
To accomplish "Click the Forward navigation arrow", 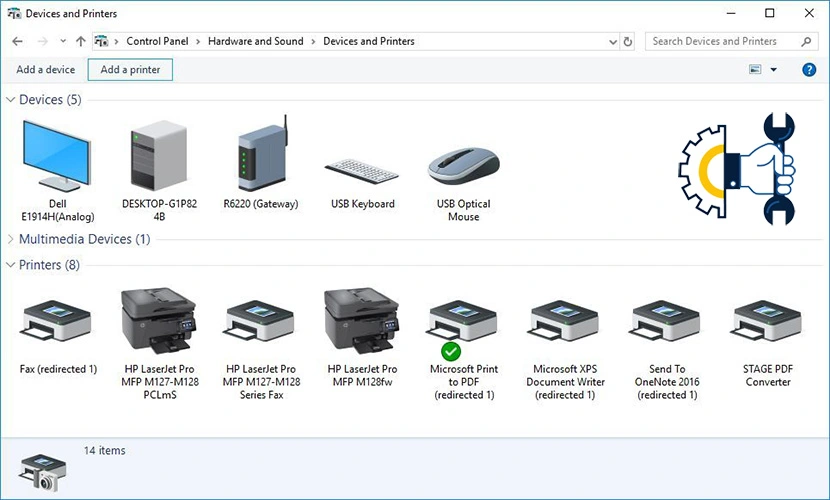I will point(43,41).
